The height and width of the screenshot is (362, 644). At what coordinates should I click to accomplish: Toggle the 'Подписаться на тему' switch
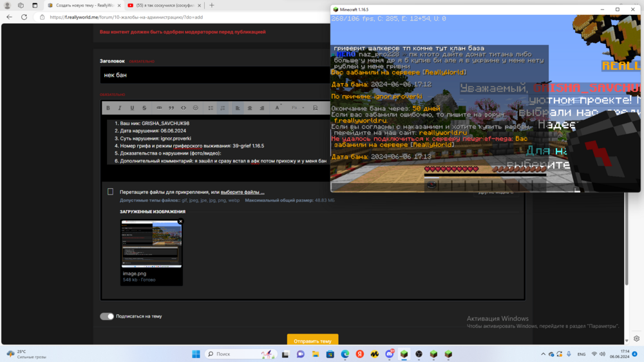pos(107,316)
